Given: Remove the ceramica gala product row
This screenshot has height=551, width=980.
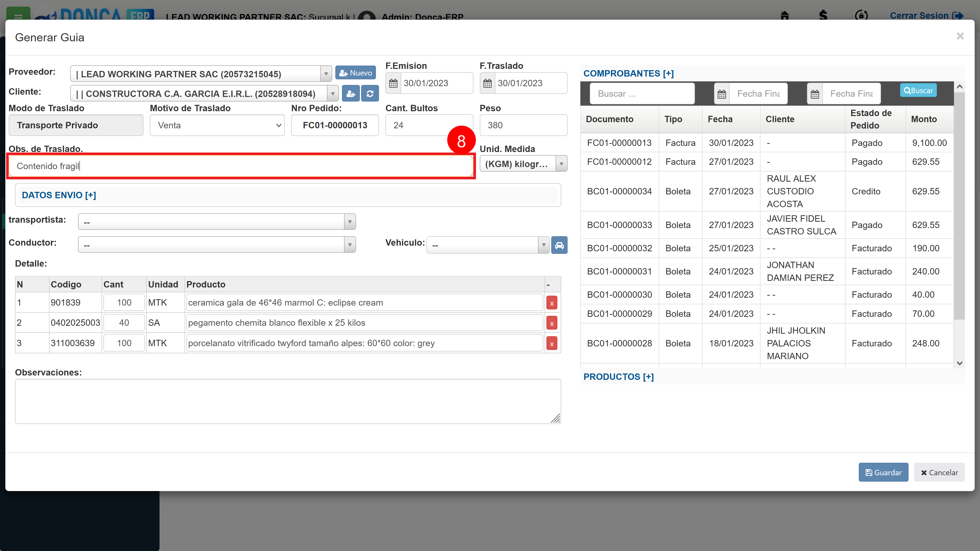Looking at the screenshot, I should (552, 303).
